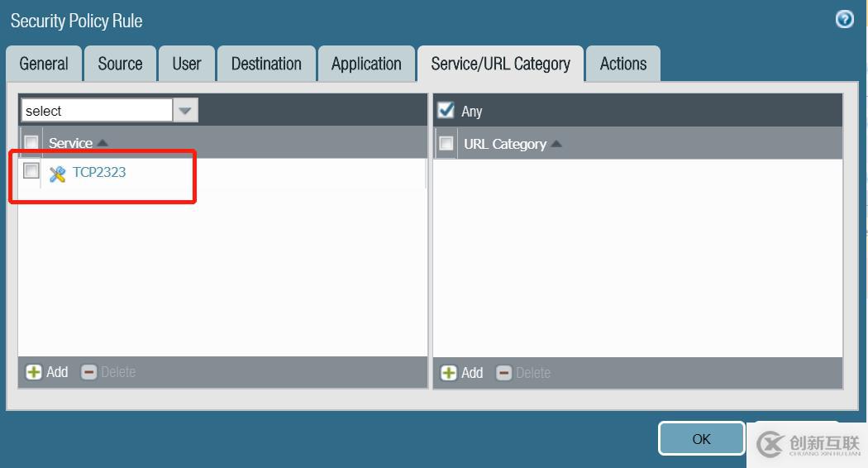Click the service select input field

coord(97,110)
